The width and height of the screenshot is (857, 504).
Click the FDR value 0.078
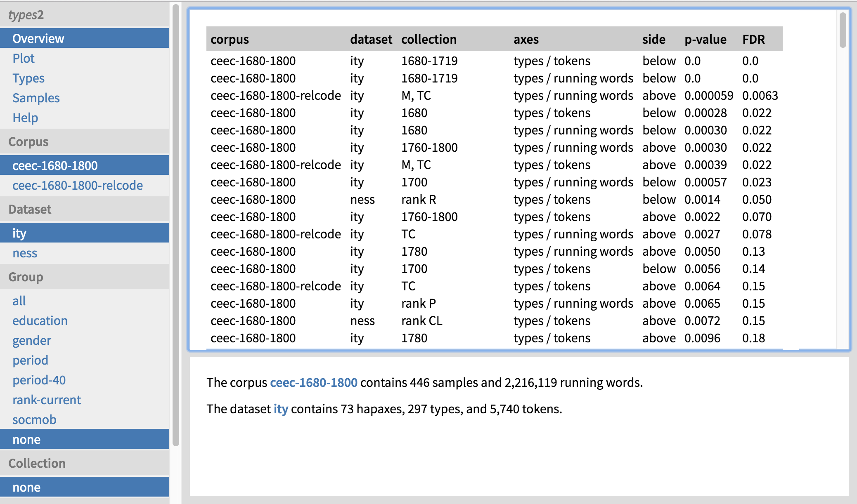point(757,234)
